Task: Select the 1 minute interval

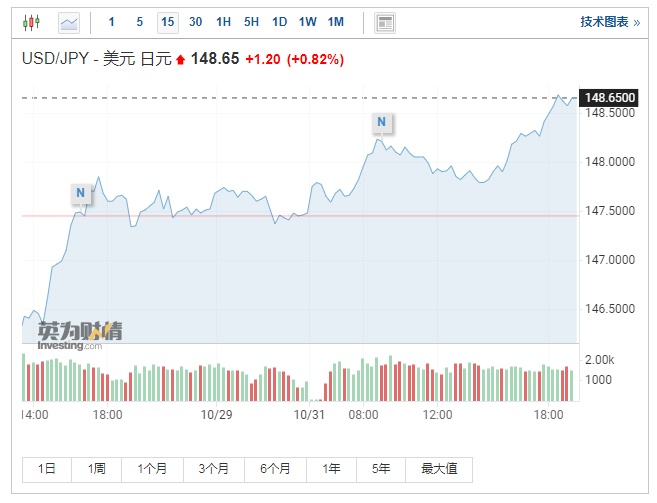Action: 111,22
